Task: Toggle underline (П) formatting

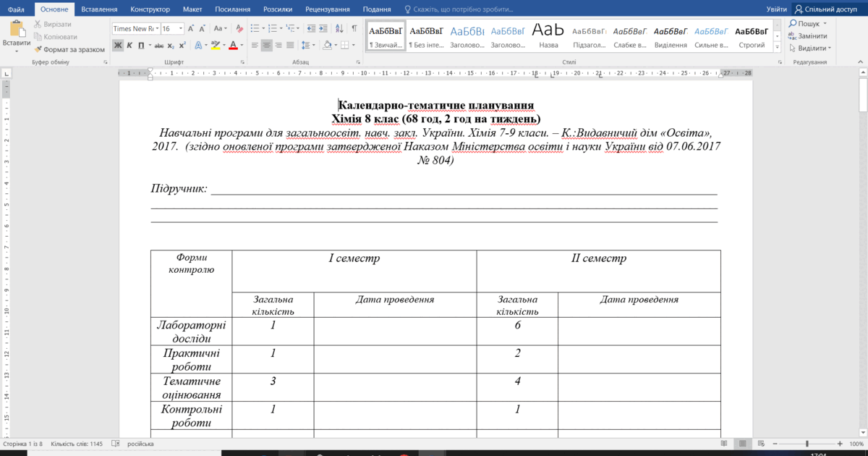Action: click(141, 45)
